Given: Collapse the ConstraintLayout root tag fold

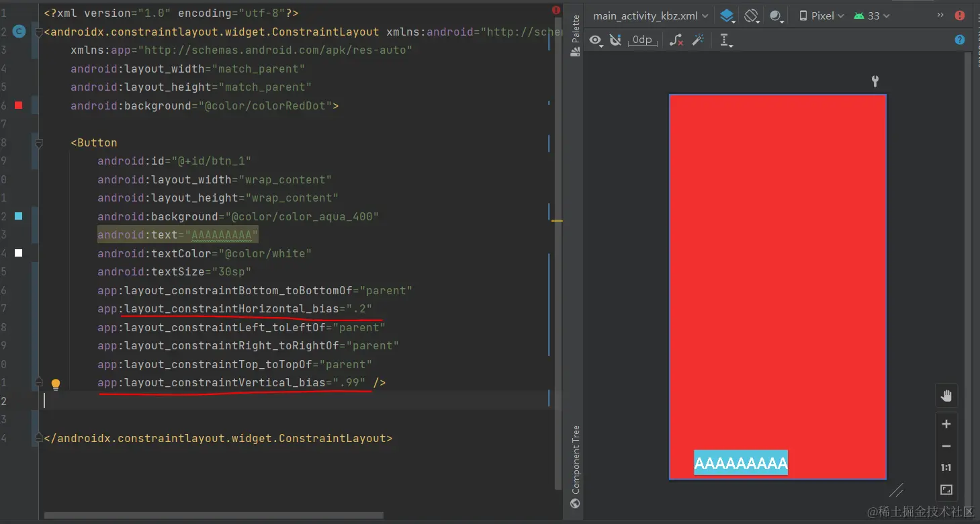Looking at the screenshot, I should click(39, 32).
